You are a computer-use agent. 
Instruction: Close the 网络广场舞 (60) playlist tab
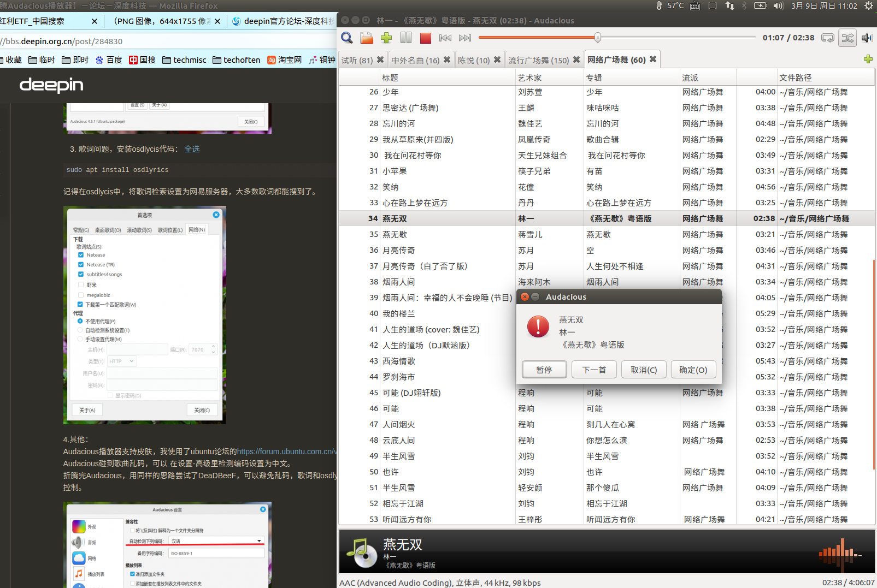[x=653, y=59]
